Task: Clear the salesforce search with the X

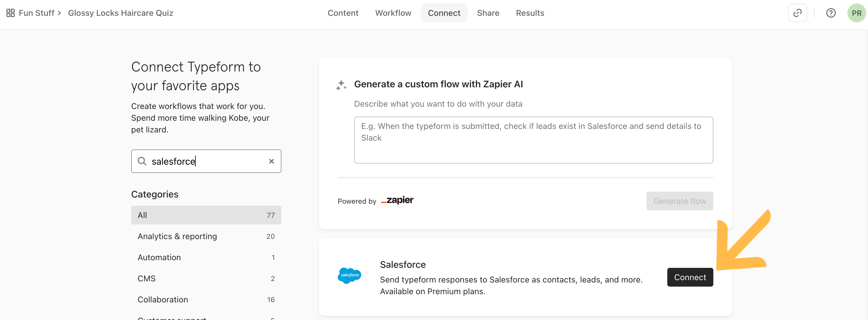Action: (x=271, y=161)
